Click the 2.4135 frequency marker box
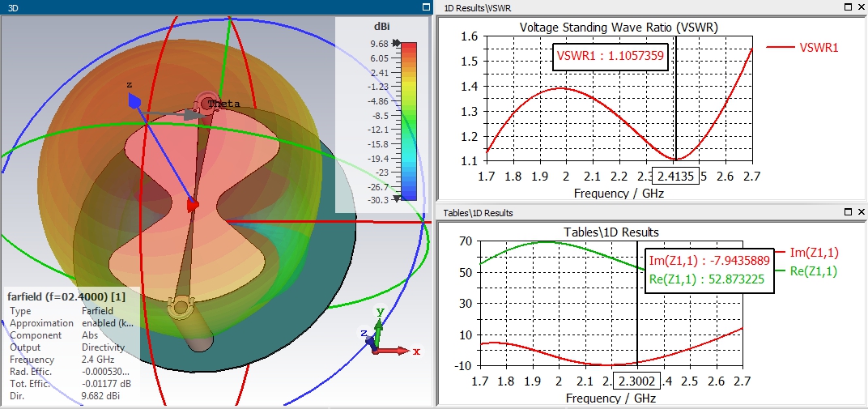The width and height of the screenshot is (868, 409). coord(676,176)
